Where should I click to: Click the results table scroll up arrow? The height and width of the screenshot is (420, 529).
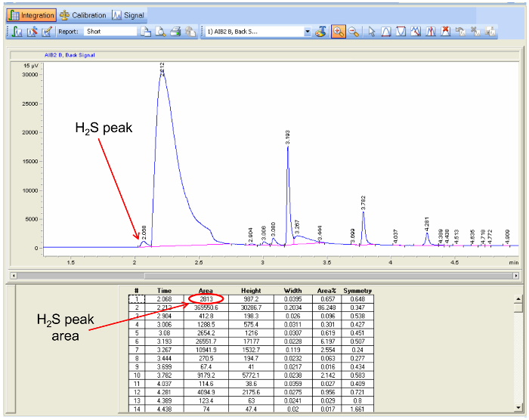pyautogui.click(x=518, y=298)
